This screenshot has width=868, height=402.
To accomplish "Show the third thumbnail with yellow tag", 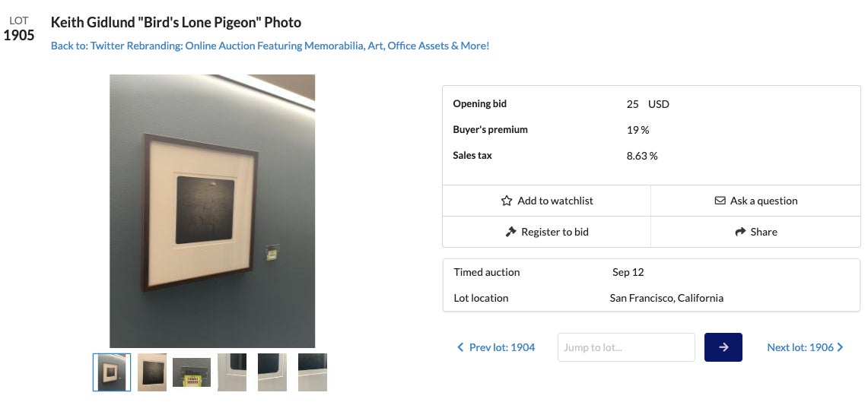I will click(x=192, y=372).
